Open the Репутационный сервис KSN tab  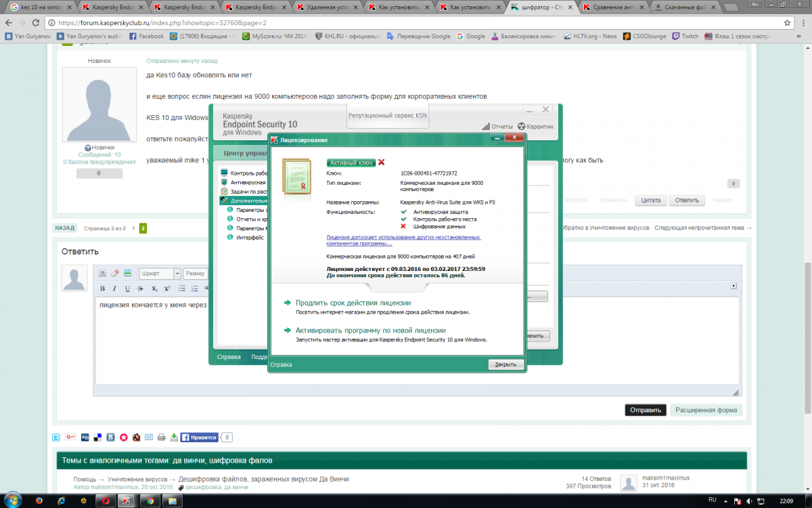click(x=388, y=116)
